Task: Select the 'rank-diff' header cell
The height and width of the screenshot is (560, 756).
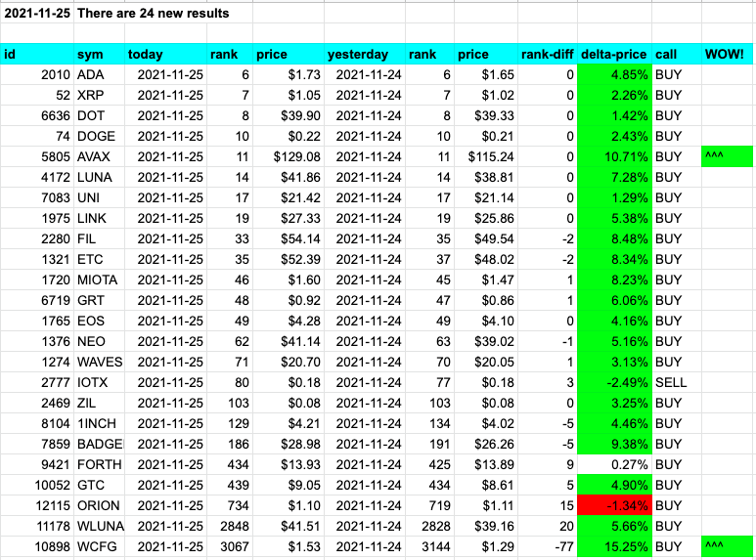Action: click(x=548, y=54)
